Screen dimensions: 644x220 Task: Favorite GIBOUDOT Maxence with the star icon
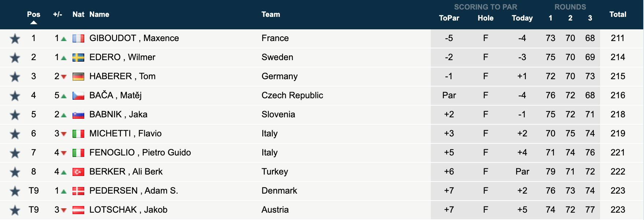click(15, 38)
